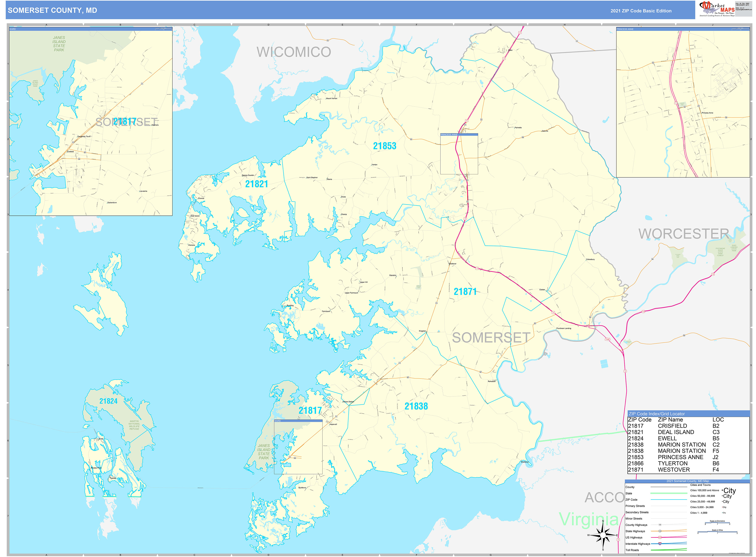Click the '2021 ZIP Code Basic Edition' header text
756x557 pixels.
click(x=641, y=11)
